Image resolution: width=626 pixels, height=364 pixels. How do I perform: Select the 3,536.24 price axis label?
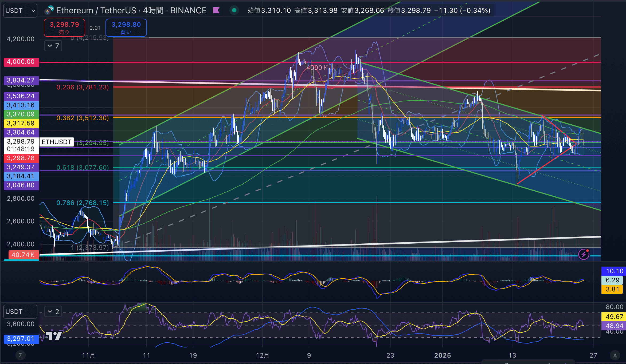click(21, 96)
